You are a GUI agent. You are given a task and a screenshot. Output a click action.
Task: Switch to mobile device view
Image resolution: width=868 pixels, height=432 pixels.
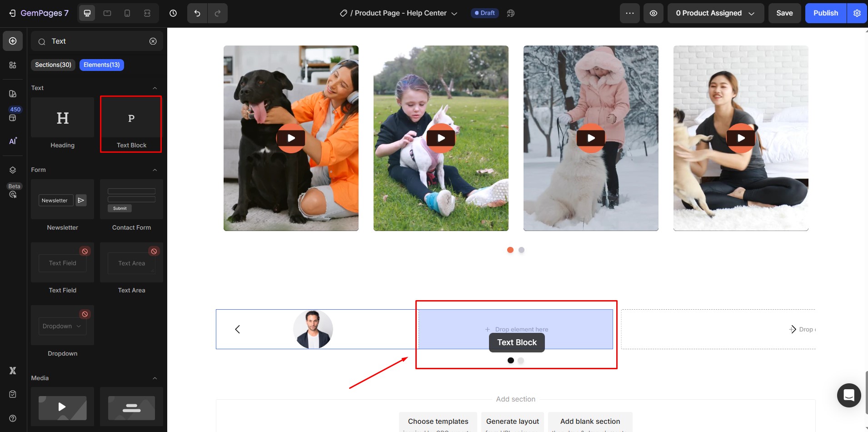click(x=127, y=13)
